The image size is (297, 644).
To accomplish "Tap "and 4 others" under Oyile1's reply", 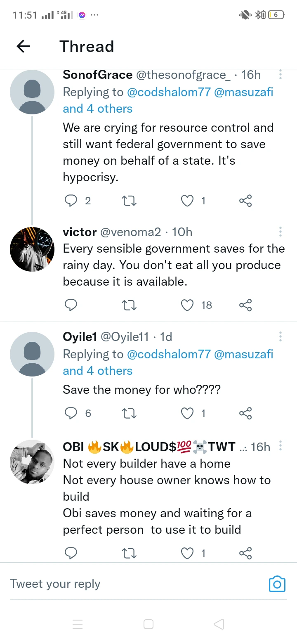I will (x=97, y=371).
